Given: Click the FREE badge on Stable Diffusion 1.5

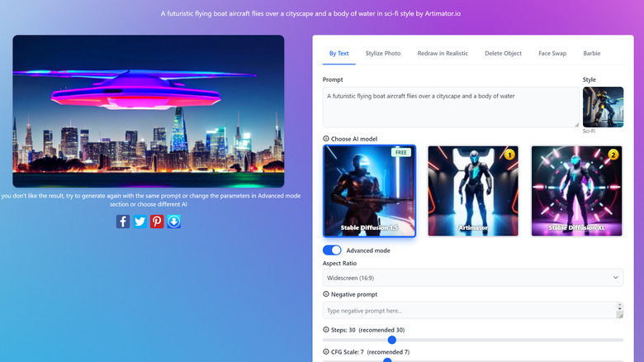Looking at the screenshot, I should pyautogui.click(x=401, y=153).
